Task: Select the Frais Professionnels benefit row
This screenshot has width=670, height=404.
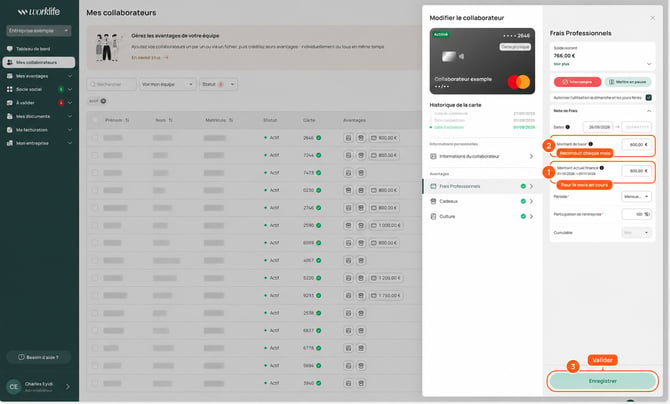Action: (x=482, y=186)
